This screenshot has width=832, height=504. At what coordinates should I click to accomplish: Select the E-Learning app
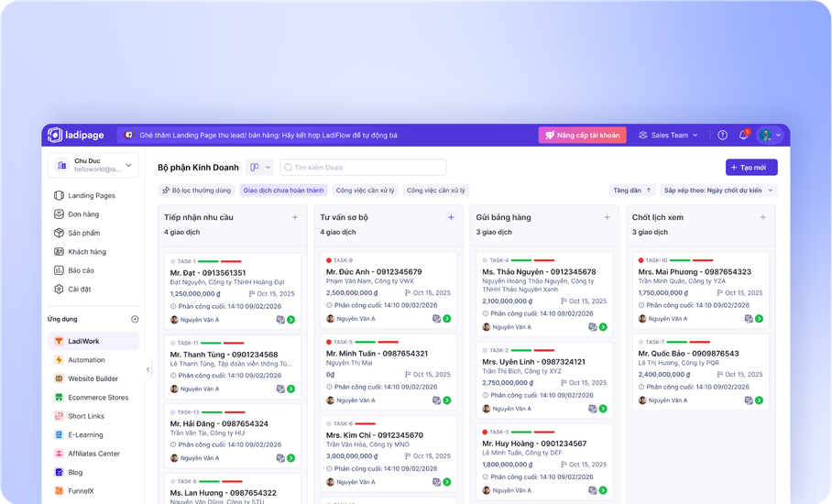pyautogui.click(x=93, y=434)
